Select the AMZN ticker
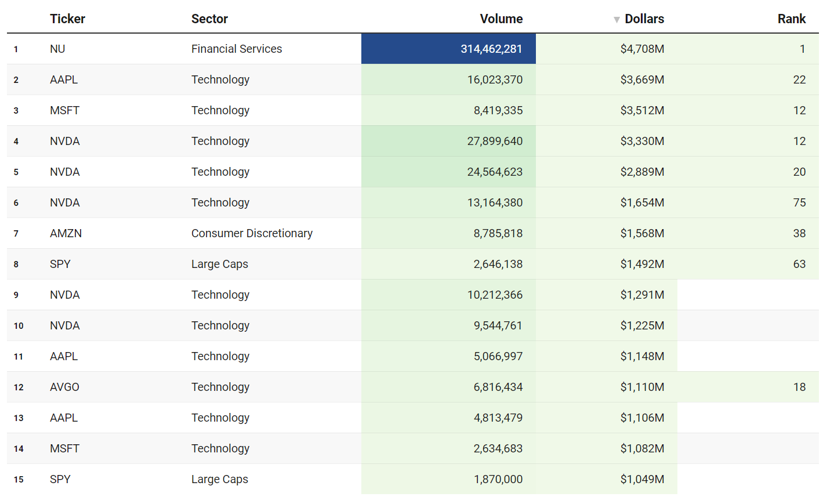The width and height of the screenshot is (823, 504). pyautogui.click(x=66, y=234)
